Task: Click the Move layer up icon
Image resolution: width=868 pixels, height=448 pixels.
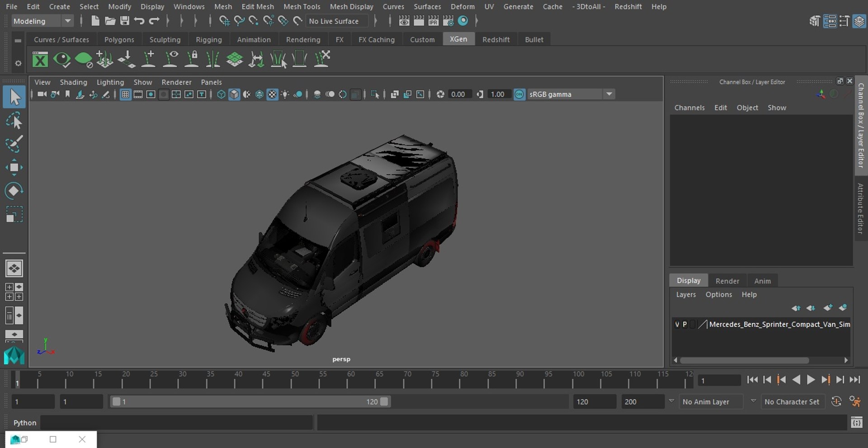Action: click(796, 308)
